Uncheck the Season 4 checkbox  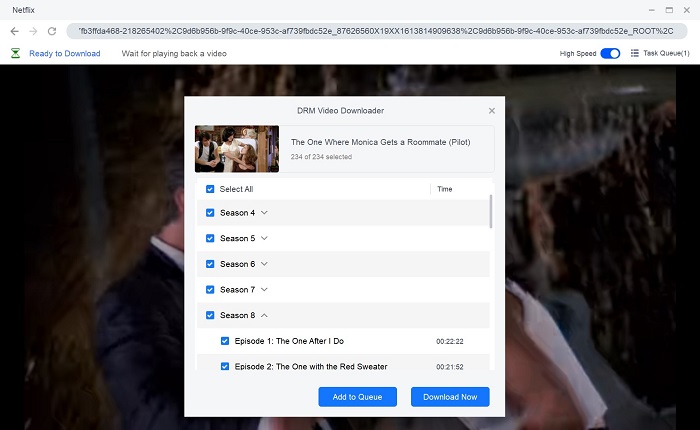(210, 213)
